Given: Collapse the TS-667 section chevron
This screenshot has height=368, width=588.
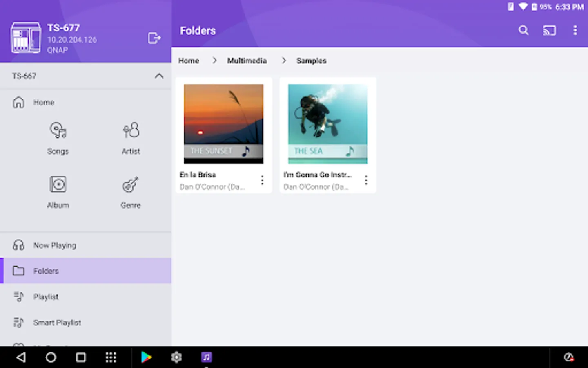Looking at the screenshot, I should [x=159, y=76].
